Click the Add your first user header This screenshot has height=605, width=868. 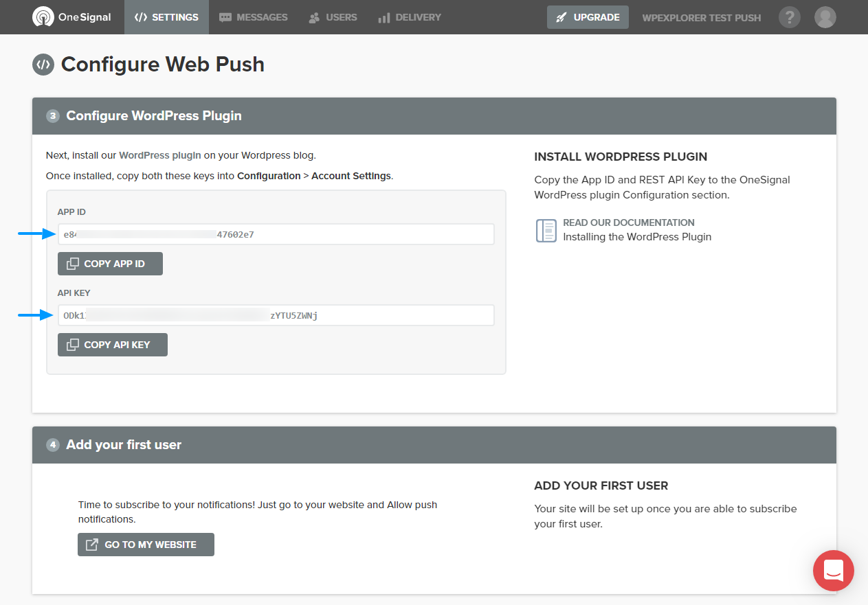point(434,445)
